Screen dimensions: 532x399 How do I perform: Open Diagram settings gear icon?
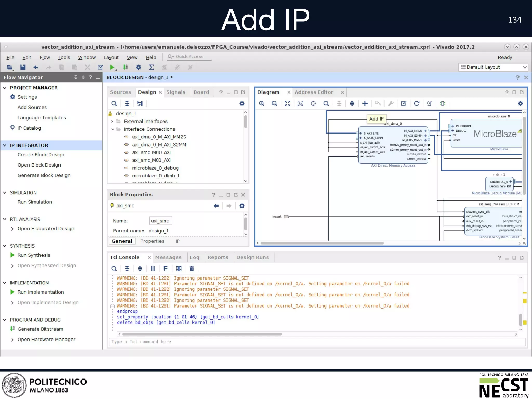[x=520, y=103]
